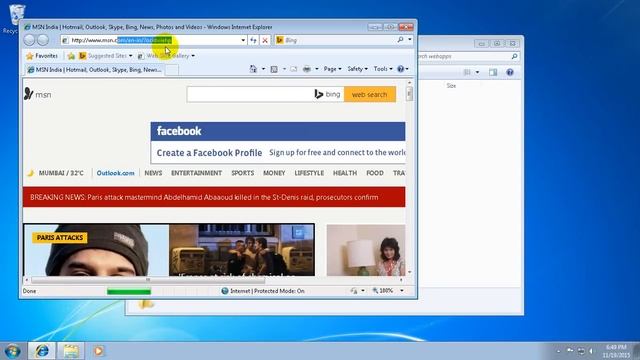Click the vertical scrollbar thumb
The width and height of the screenshot is (640, 360).
(409, 93)
